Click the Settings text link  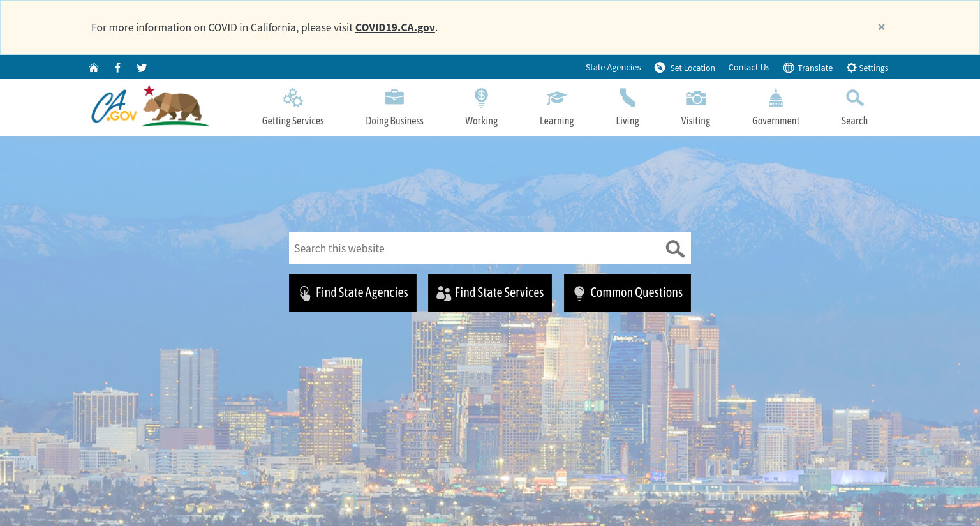(x=873, y=68)
